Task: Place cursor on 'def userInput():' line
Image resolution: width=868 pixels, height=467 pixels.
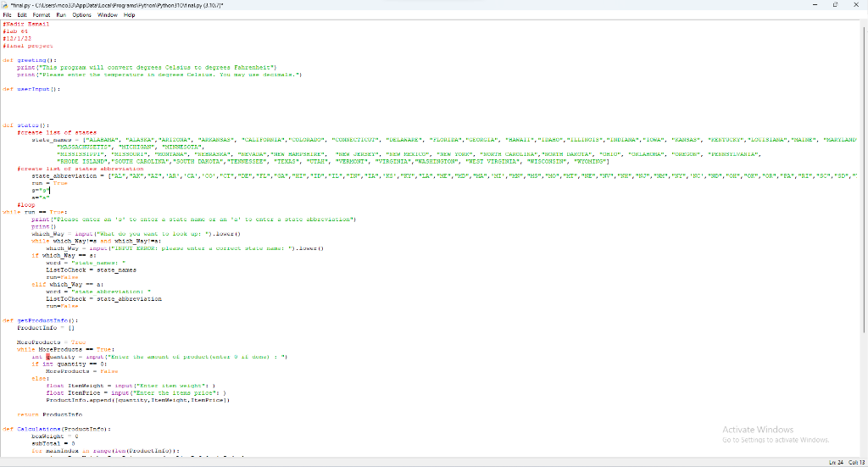Action: tap(31, 89)
